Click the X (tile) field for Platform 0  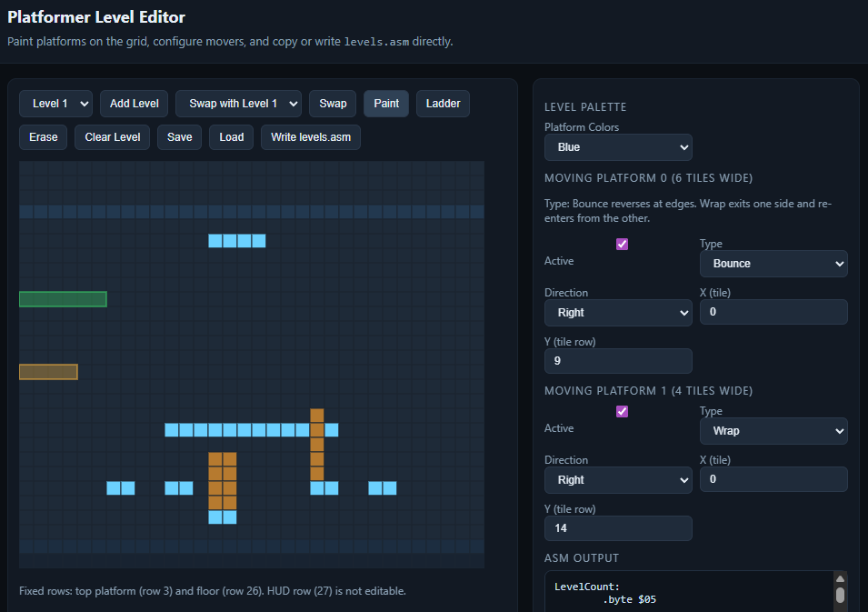tap(773, 312)
